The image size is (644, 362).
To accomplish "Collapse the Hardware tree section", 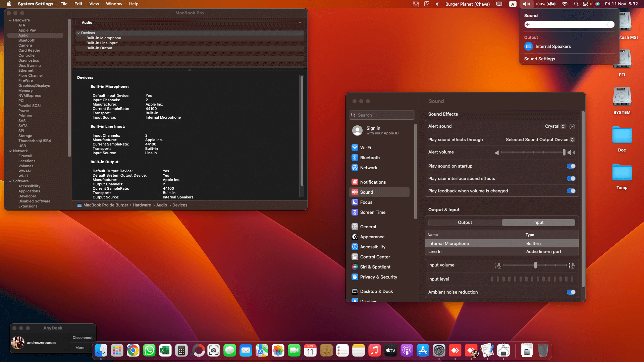I will 10,20.
